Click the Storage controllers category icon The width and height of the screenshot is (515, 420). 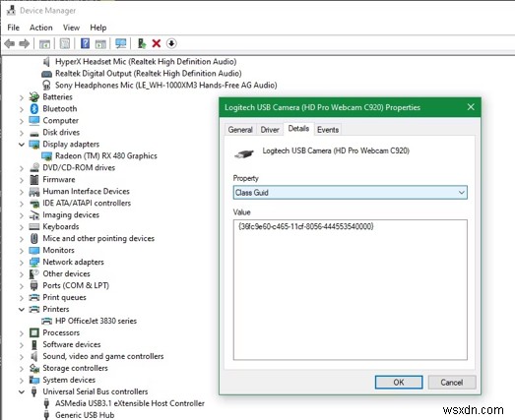[34, 368]
